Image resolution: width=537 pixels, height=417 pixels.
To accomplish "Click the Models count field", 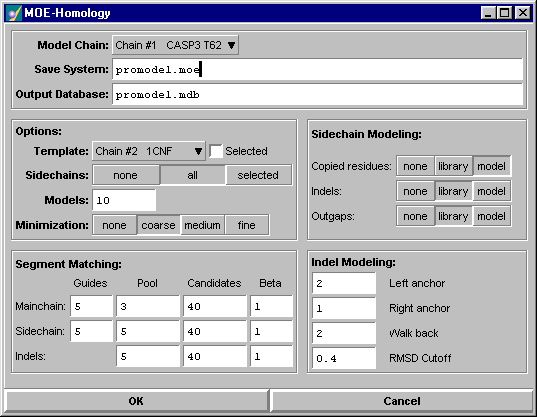I will click(x=124, y=200).
